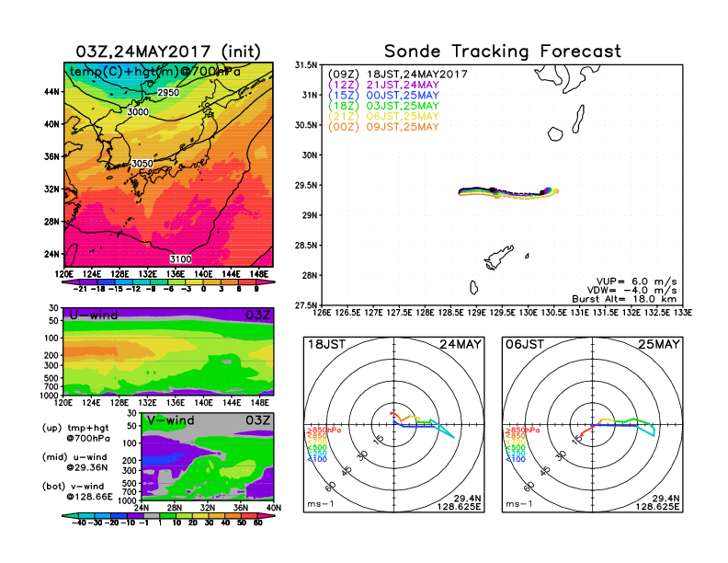The height and width of the screenshot is (563, 728).
Task: Click the 24N label on temperature map
Action: click(52, 254)
